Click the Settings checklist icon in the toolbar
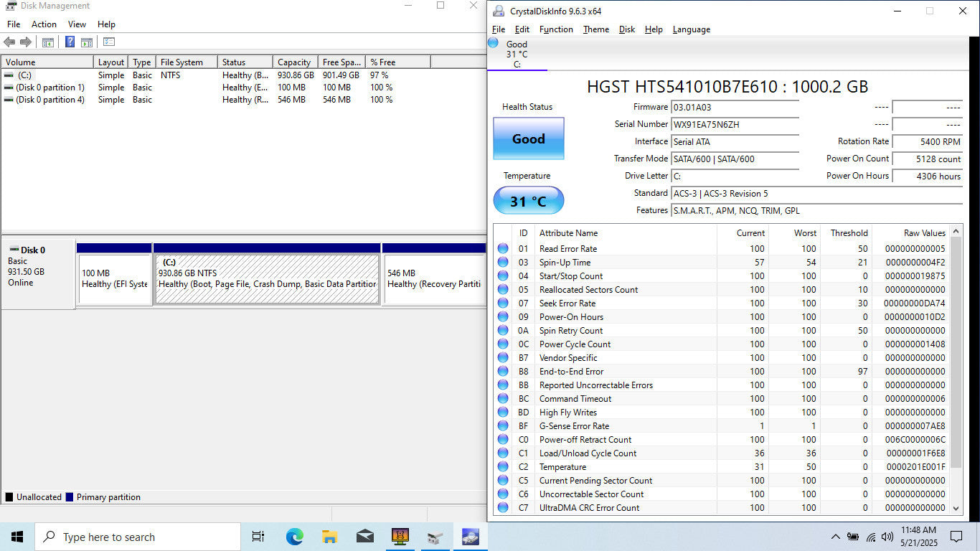Image resolution: width=980 pixels, height=551 pixels. pyautogui.click(x=109, y=42)
